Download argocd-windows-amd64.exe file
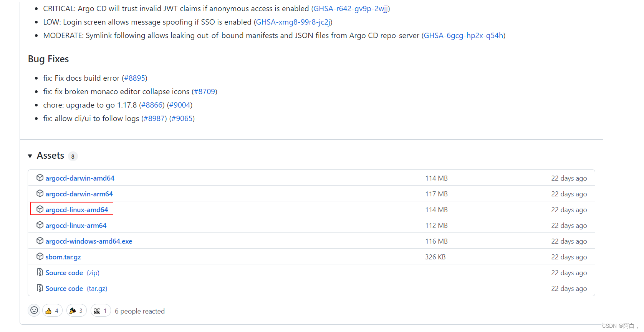 coord(89,241)
